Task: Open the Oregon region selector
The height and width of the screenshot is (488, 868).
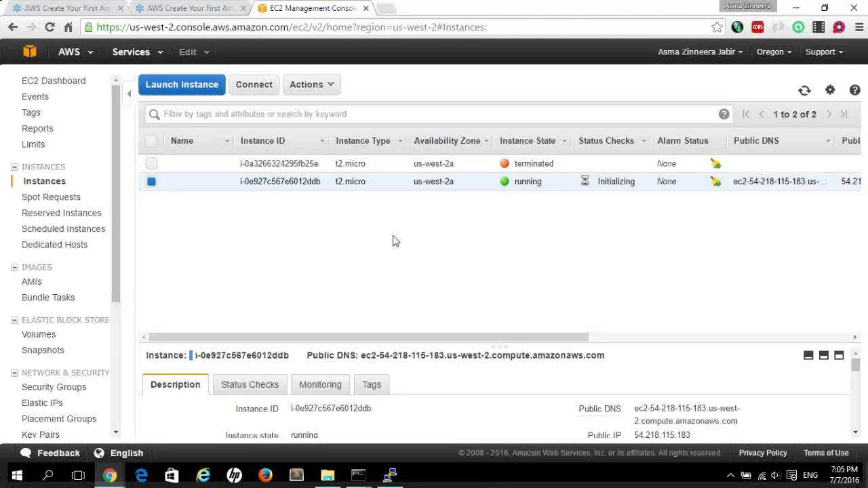Action: tap(774, 52)
